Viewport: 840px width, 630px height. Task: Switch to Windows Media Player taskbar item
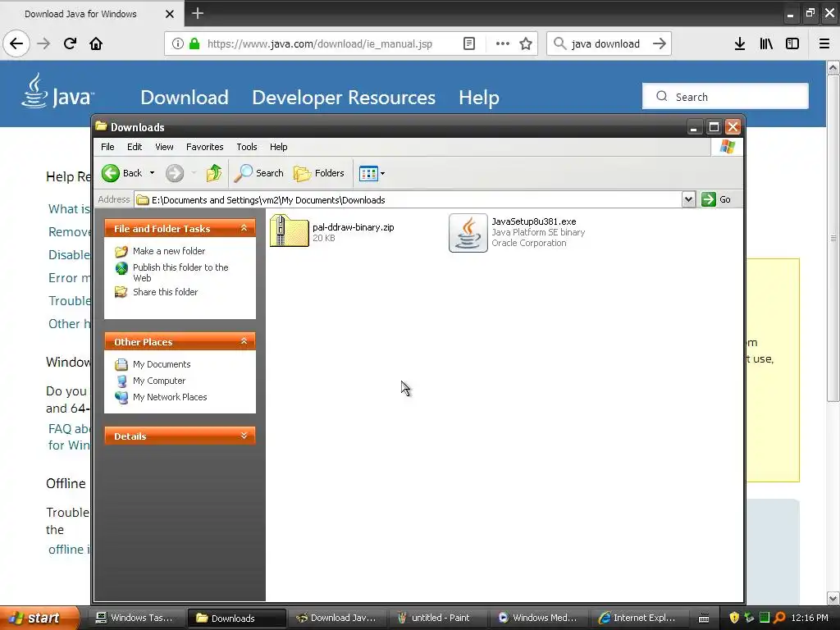tap(537, 618)
